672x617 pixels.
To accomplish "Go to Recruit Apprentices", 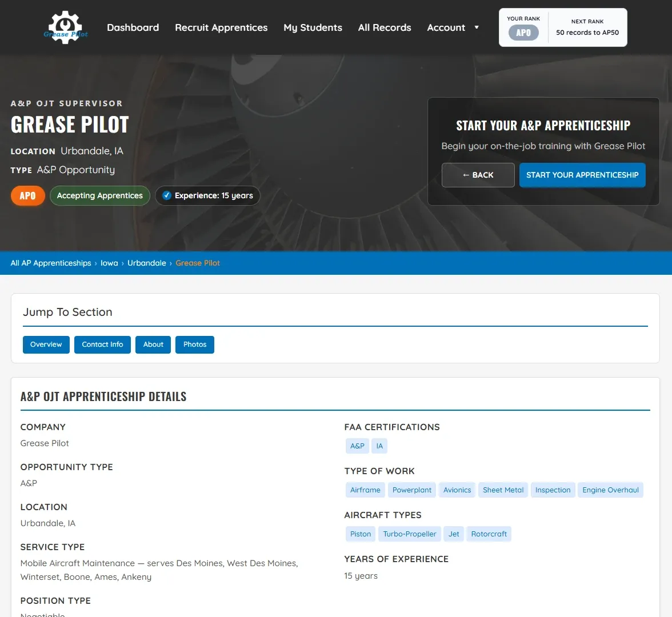I will pyautogui.click(x=221, y=27).
